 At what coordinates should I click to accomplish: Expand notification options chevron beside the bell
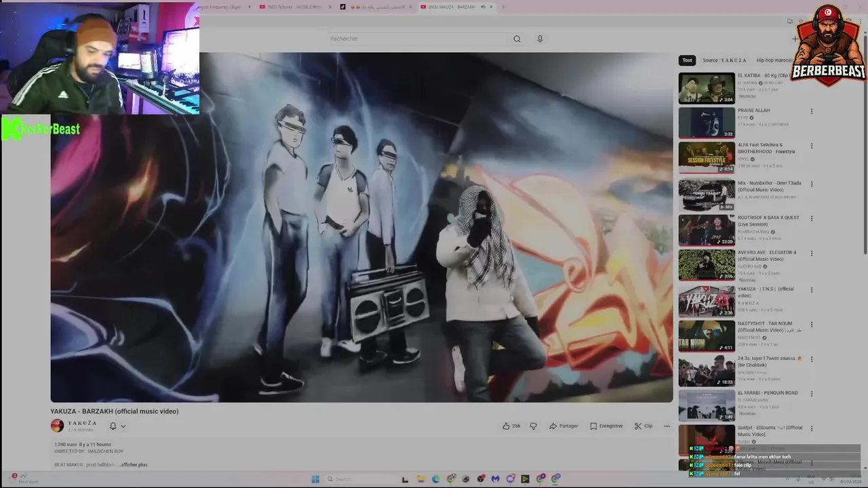pyautogui.click(x=123, y=426)
